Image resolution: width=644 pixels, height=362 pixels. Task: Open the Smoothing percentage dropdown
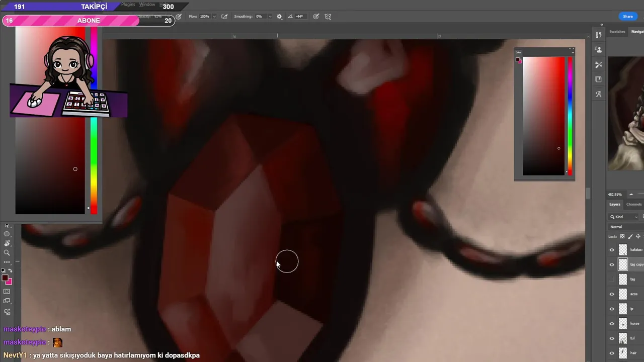[x=270, y=17]
